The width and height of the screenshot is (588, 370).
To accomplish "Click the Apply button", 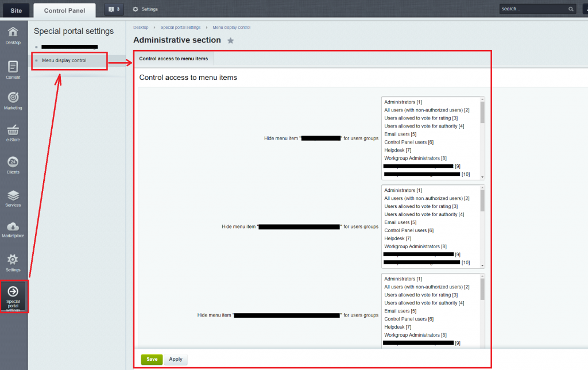I will coord(176,359).
